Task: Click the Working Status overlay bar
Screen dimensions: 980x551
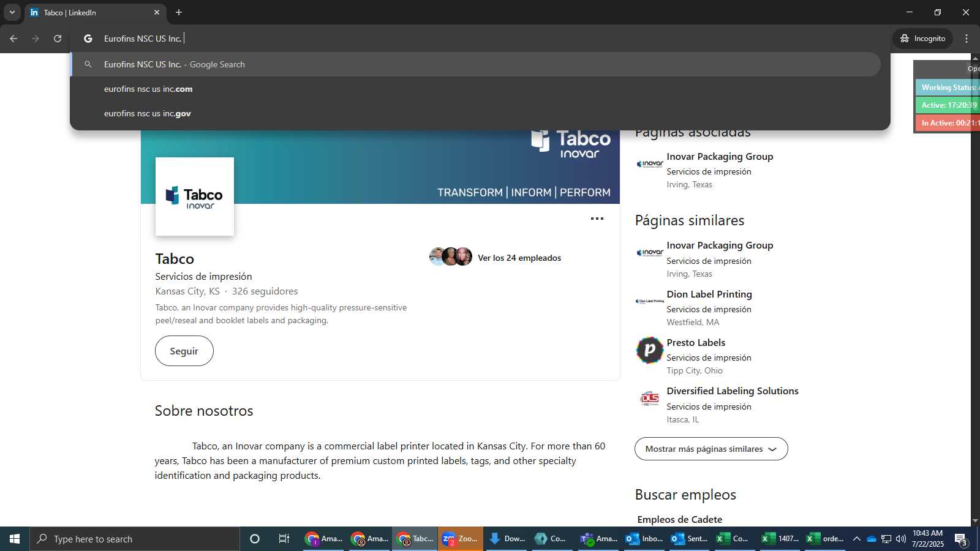Action: coord(948,88)
